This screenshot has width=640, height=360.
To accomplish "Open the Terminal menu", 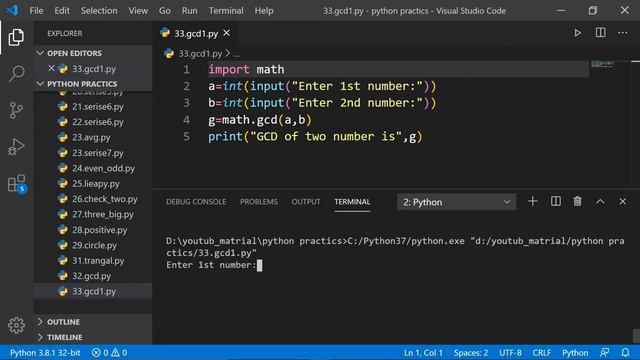I will [x=226, y=11].
